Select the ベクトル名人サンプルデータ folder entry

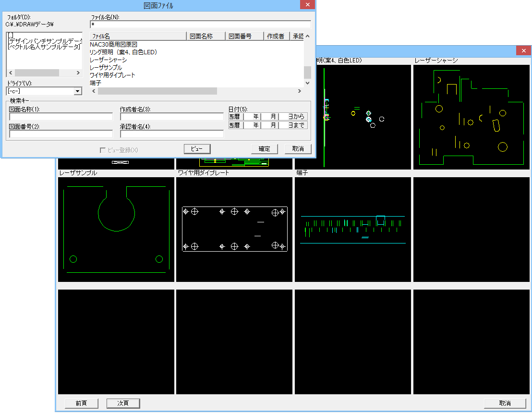pyautogui.click(x=44, y=47)
